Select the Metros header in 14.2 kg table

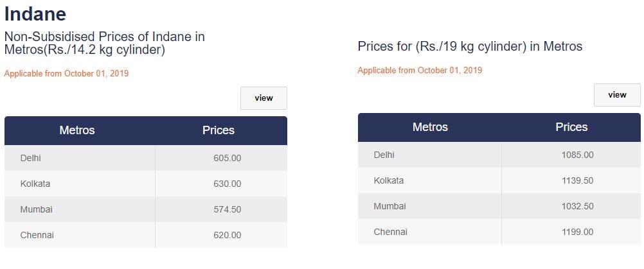point(77,130)
